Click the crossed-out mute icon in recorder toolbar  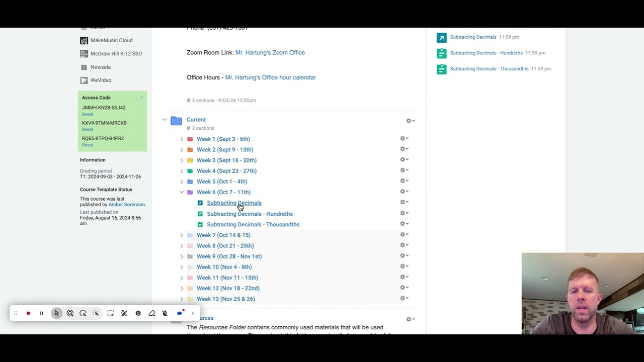[165, 313]
